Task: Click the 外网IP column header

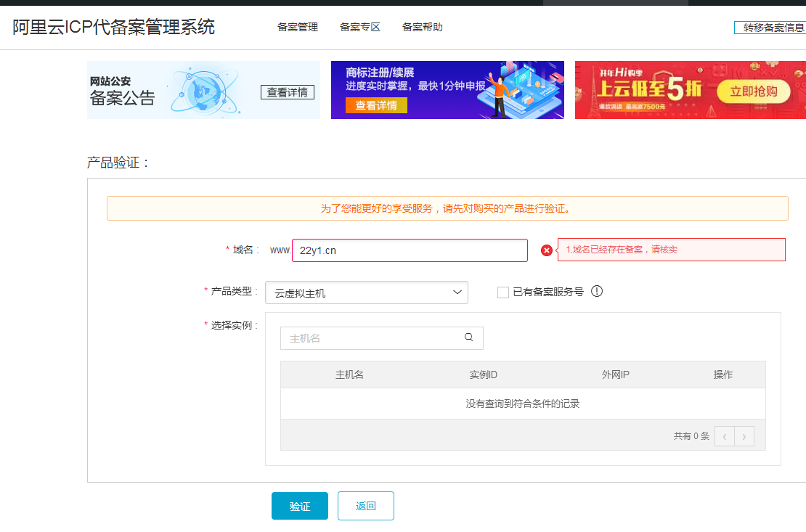Action: pos(615,375)
